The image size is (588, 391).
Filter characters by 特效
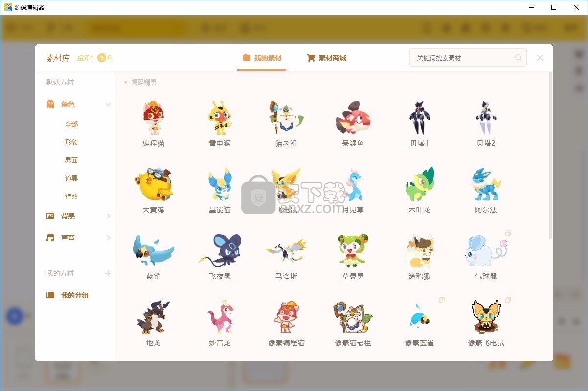coord(71,196)
